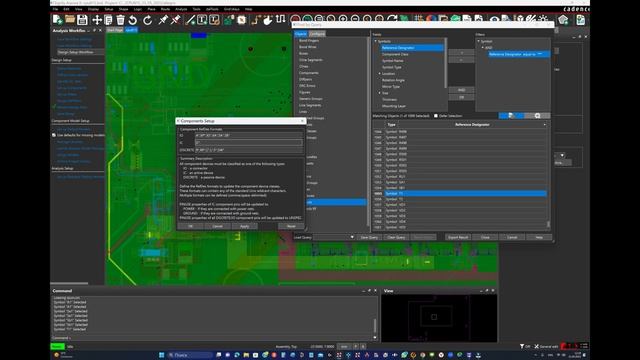This screenshot has height=360, width=640.
Task: Click Cancel in Components Setup dialog
Action: (x=217, y=226)
